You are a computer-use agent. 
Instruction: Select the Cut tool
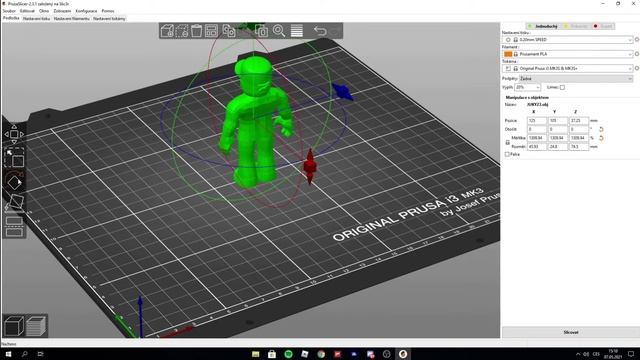(14, 227)
